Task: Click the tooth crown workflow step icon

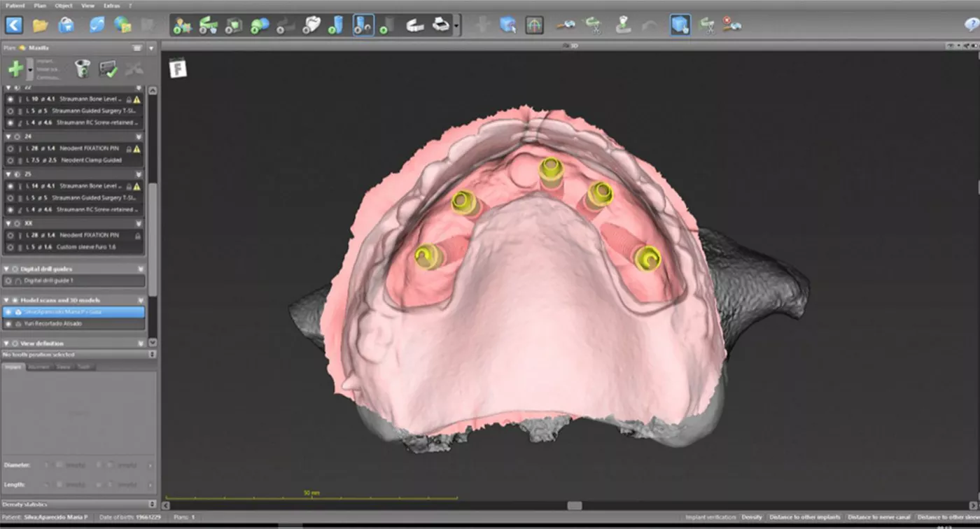Action: 311,26
